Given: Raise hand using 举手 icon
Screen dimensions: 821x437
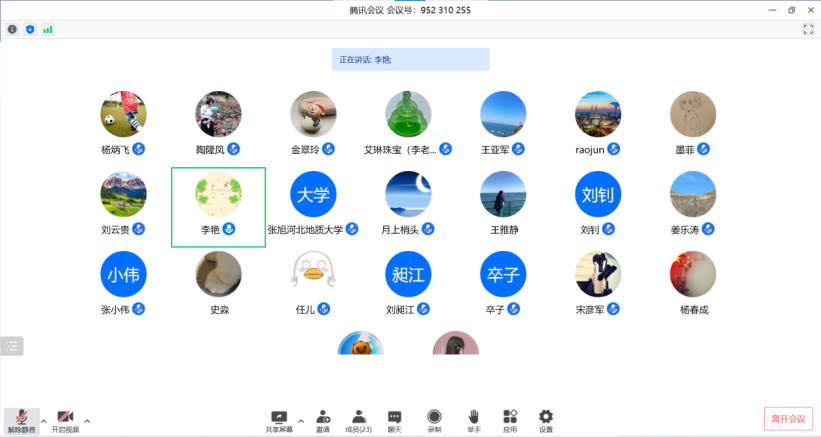Looking at the screenshot, I should click(473, 418).
